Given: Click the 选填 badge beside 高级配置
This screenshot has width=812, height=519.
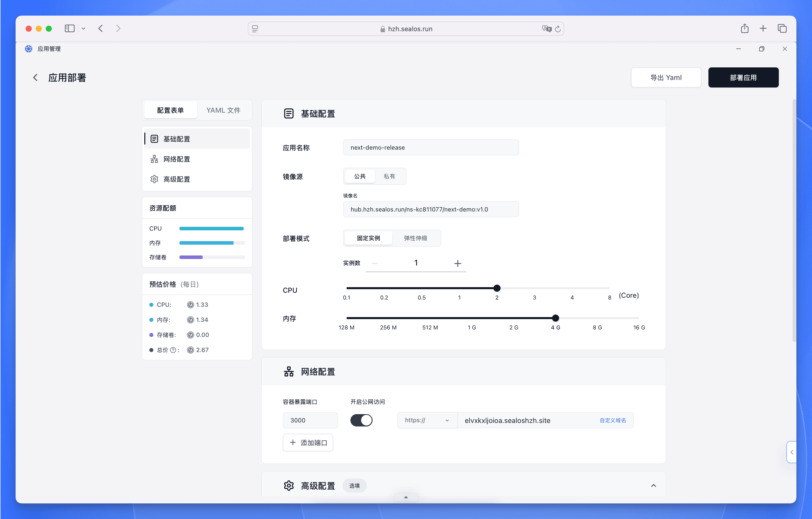Looking at the screenshot, I should [x=354, y=486].
